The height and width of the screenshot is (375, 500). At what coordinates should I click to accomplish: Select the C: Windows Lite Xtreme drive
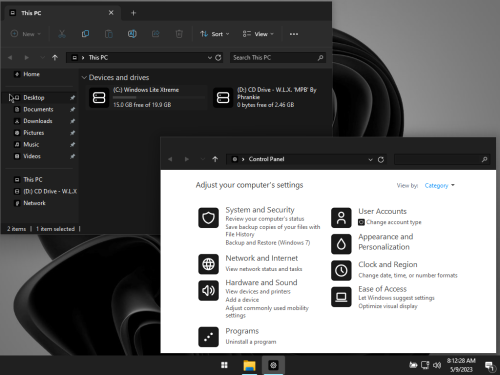point(147,97)
